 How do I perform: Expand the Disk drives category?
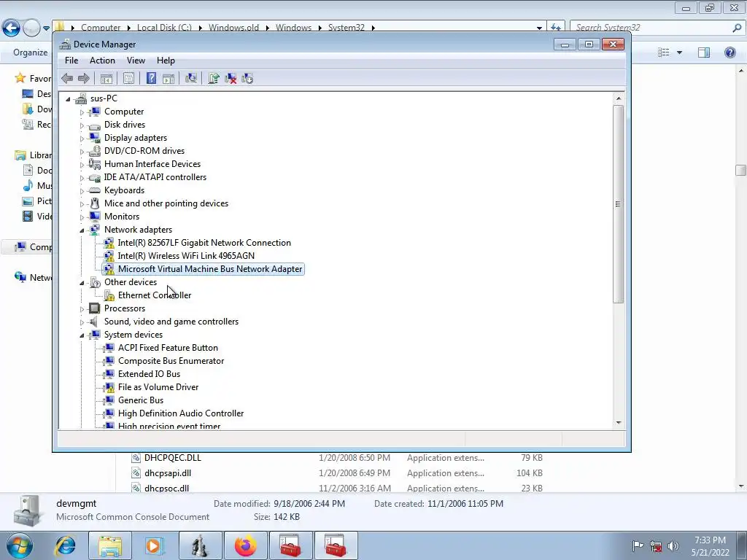click(82, 125)
